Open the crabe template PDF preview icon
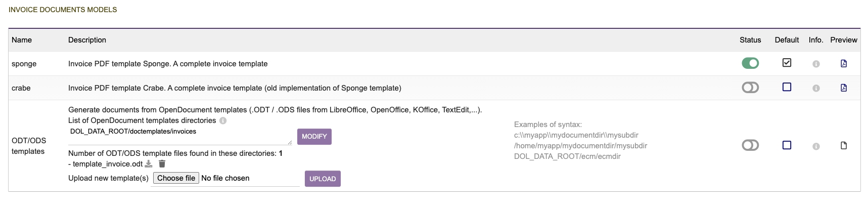 tap(843, 88)
